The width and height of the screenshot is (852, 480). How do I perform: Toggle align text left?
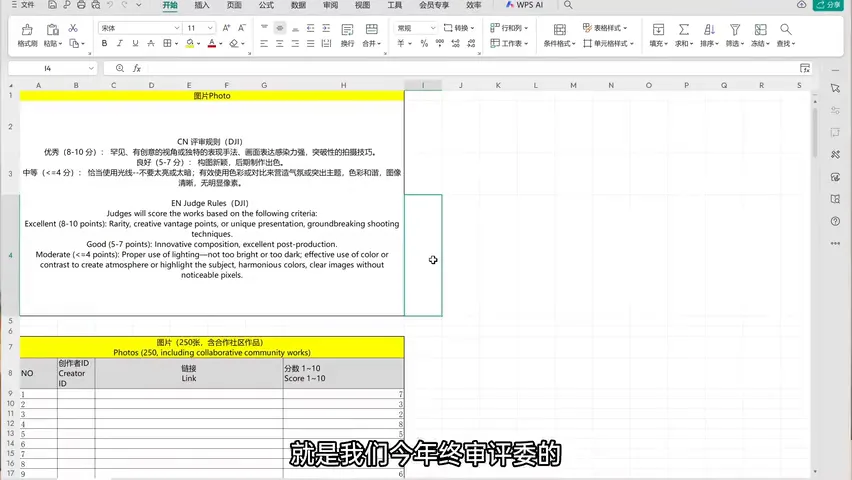pos(264,43)
